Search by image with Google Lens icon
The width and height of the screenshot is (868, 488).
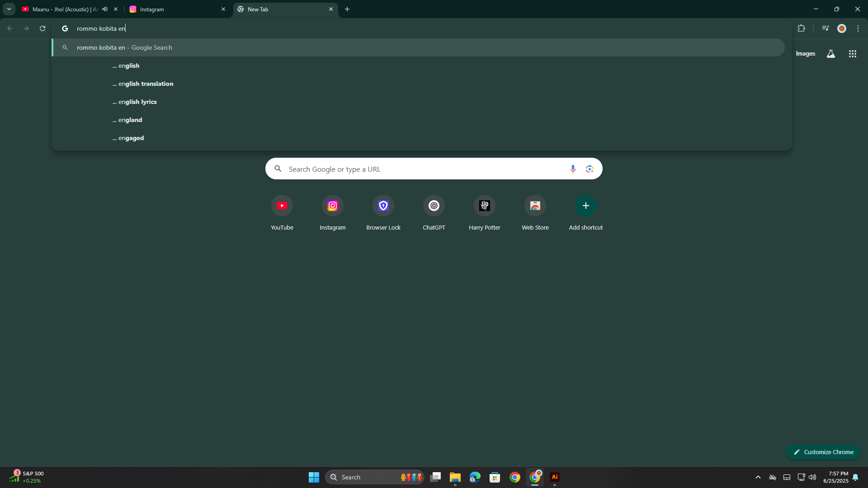[590, 169]
